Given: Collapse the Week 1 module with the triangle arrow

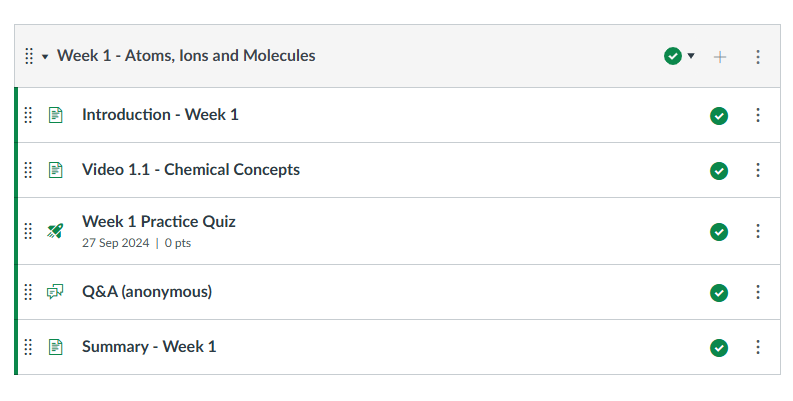Looking at the screenshot, I should click(45, 57).
